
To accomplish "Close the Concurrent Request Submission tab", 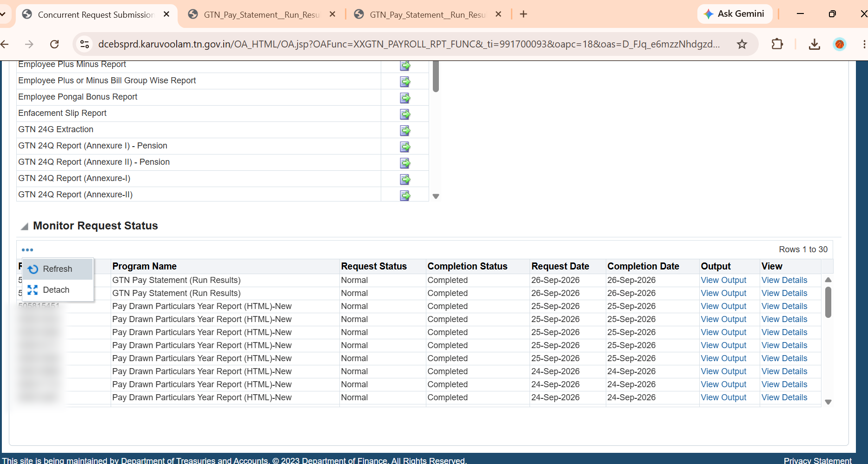I will 166,14.
